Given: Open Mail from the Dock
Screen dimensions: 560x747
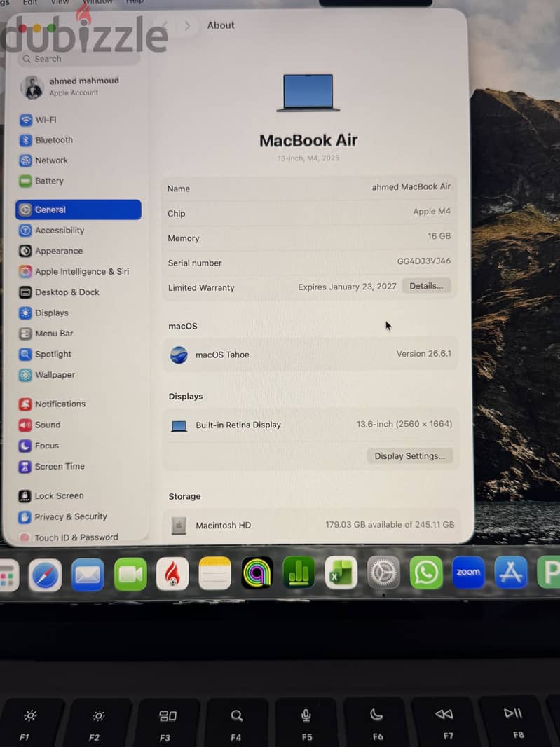Looking at the screenshot, I should pos(88,575).
